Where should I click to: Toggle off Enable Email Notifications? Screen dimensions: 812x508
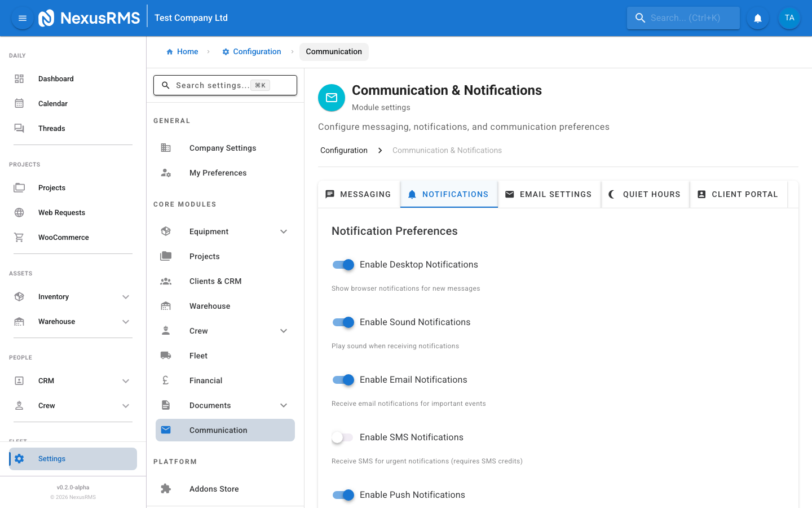(343, 380)
